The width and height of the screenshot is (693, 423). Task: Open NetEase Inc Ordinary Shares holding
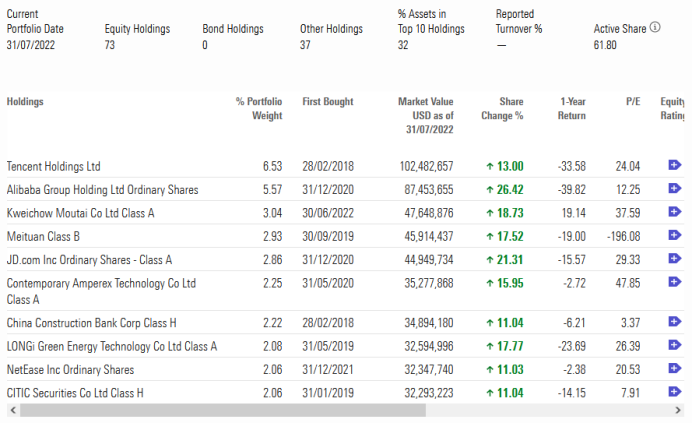click(x=70, y=370)
